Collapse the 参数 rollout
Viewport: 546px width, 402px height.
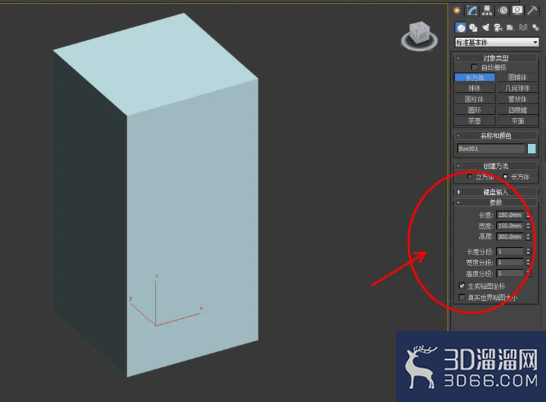(x=496, y=202)
